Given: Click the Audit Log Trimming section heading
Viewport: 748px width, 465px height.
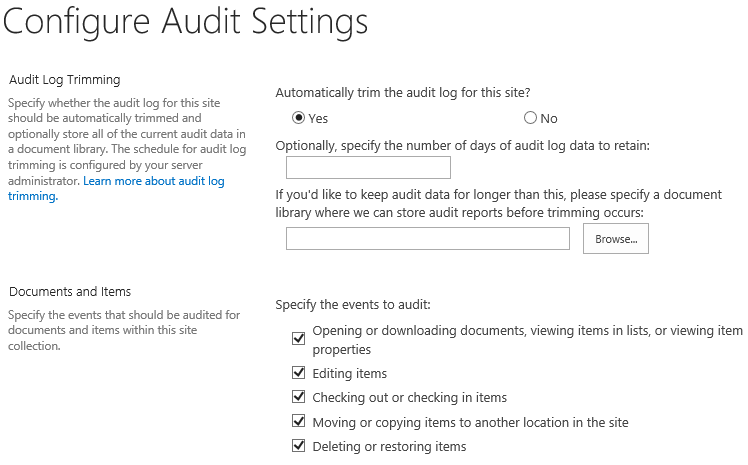Looking at the screenshot, I should coord(65,80).
